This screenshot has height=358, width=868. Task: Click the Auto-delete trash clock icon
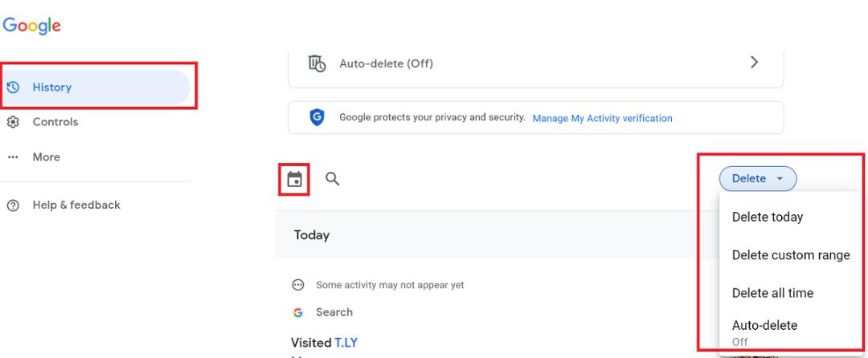317,63
